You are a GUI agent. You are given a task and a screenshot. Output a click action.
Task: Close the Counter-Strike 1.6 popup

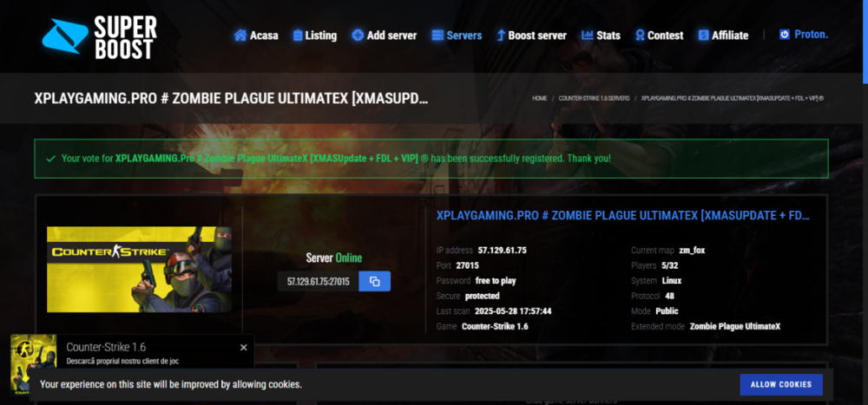(x=244, y=347)
